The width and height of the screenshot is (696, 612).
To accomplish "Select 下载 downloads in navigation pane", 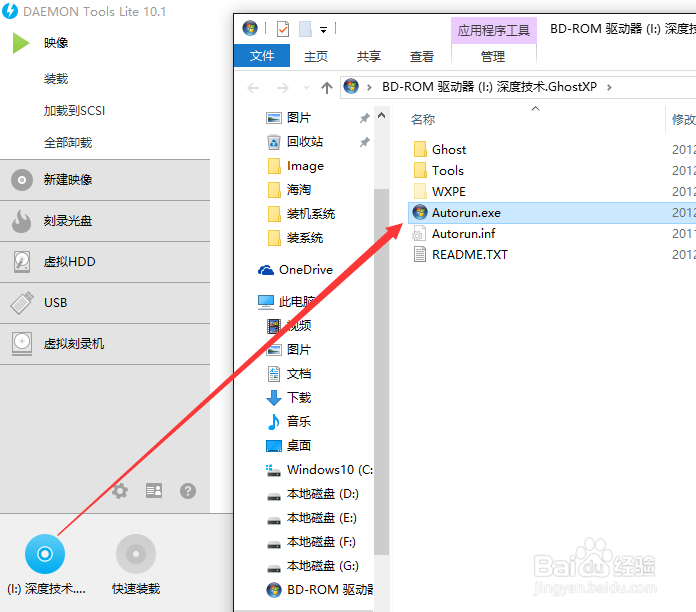I will (x=289, y=398).
